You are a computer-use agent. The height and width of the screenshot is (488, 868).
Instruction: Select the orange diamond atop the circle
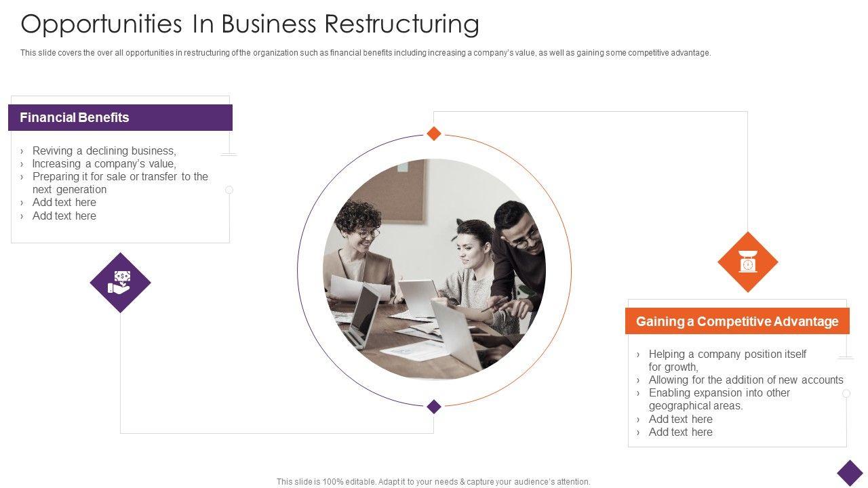click(434, 134)
